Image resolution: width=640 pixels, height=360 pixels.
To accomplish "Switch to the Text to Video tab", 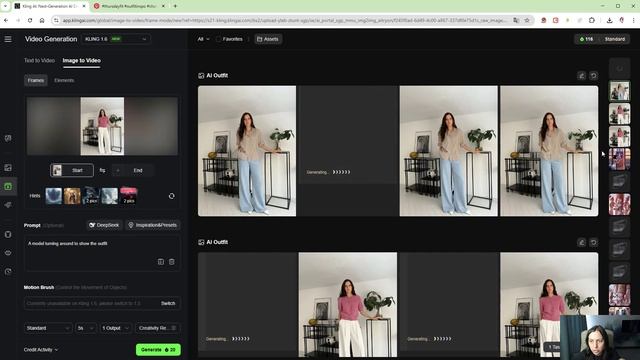I will point(39,60).
